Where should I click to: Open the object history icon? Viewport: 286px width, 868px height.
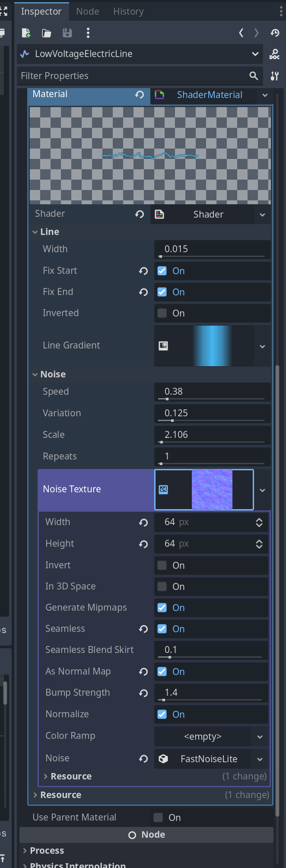[x=275, y=33]
